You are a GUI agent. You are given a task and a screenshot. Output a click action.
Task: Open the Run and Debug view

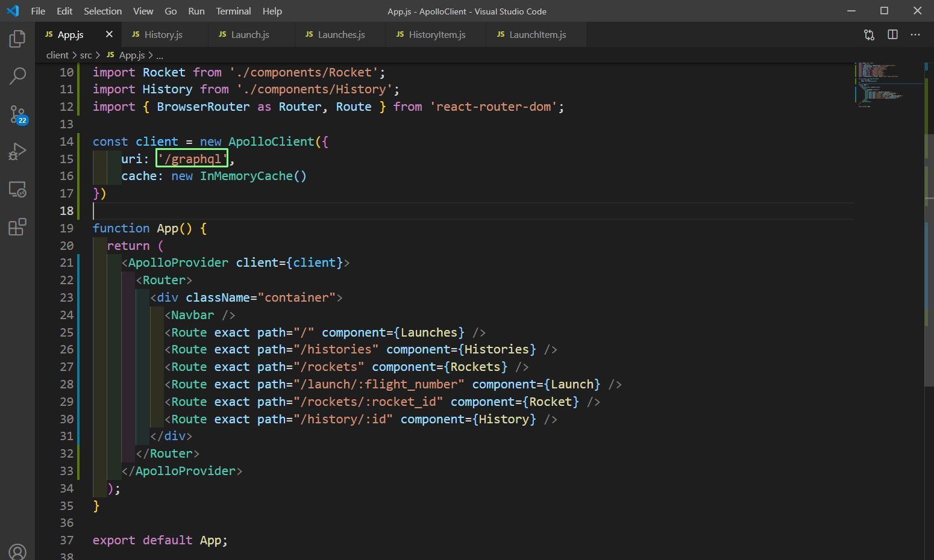click(x=17, y=151)
